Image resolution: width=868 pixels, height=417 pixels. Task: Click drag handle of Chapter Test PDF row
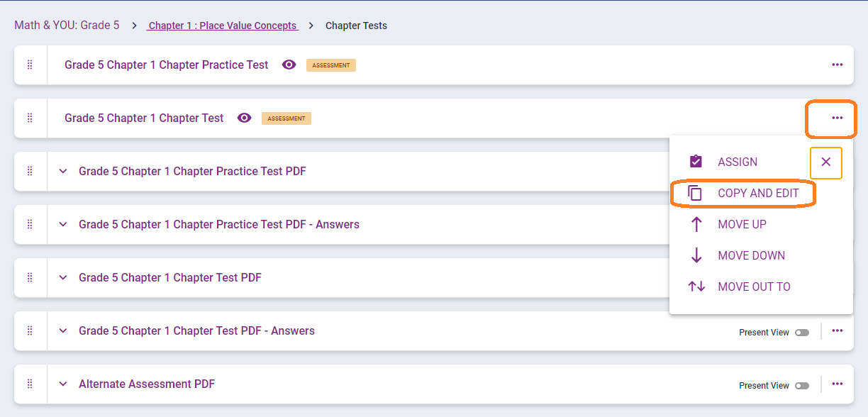pyautogui.click(x=30, y=277)
